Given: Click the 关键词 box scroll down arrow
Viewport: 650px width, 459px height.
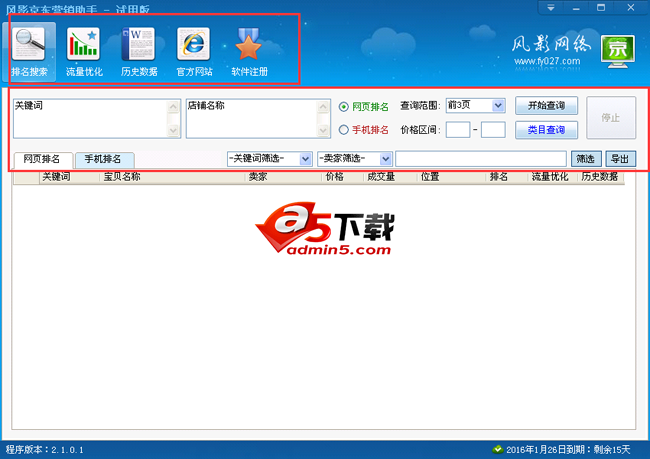Looking at the screenshot, I should (173, 131).
